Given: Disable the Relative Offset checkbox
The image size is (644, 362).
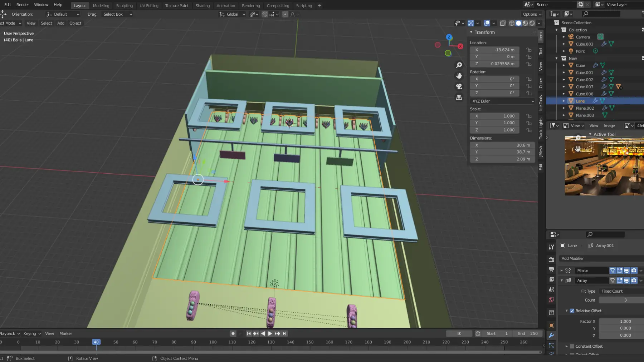Looking at the screenshot, I should (572, 311).
